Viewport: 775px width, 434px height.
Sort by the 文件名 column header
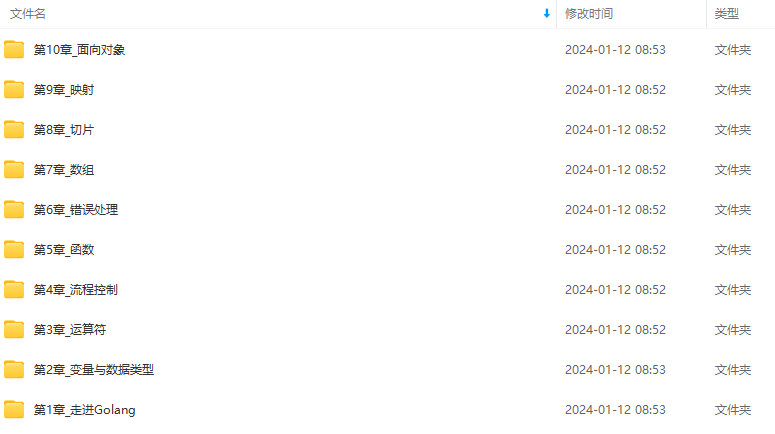tap(28, 14)
